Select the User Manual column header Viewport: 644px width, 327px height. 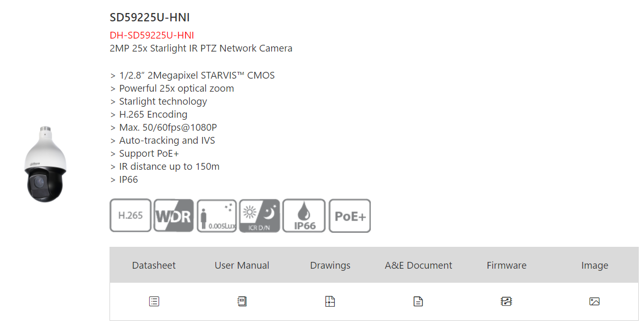tap(242, 266)
